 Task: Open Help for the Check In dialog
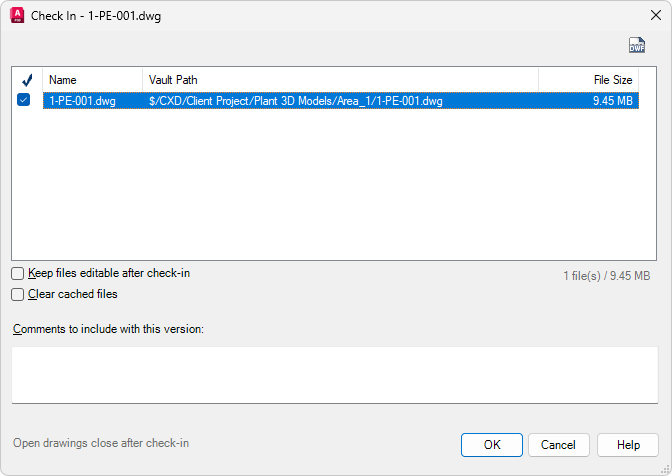628,445
